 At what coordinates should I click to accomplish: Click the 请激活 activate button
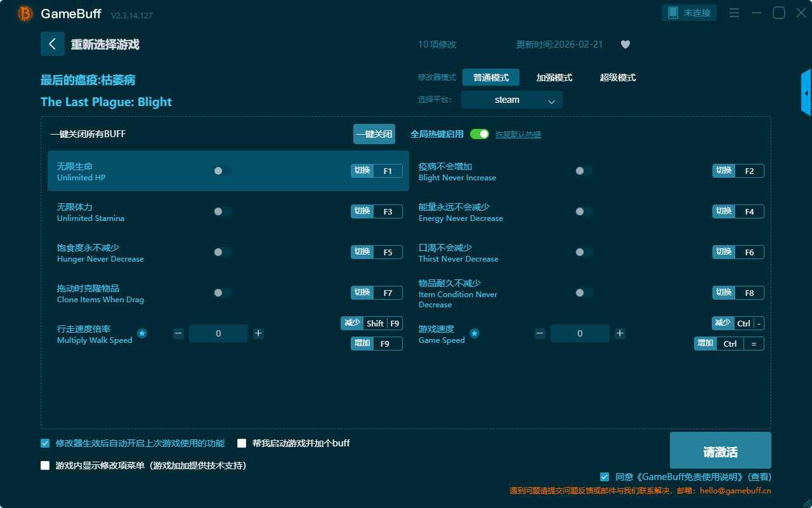[x=720, y=450]
